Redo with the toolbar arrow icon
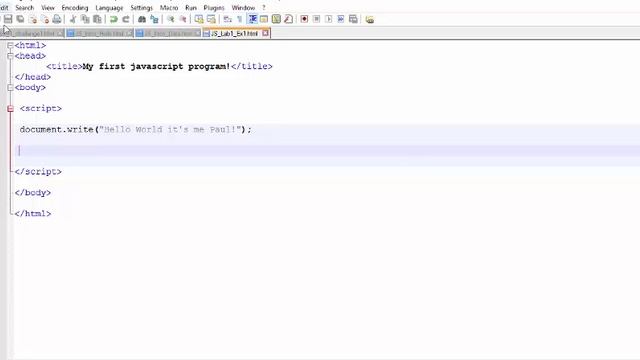The width and height of the screenshot is (640, 360). 126,19
